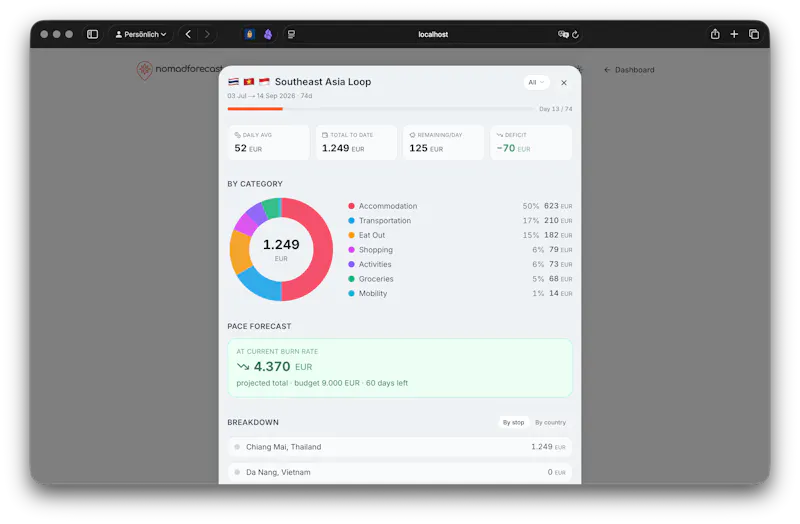Click the Southeast Asia Loop title
The image size is (800, 524).
click(x=323, y=82)
